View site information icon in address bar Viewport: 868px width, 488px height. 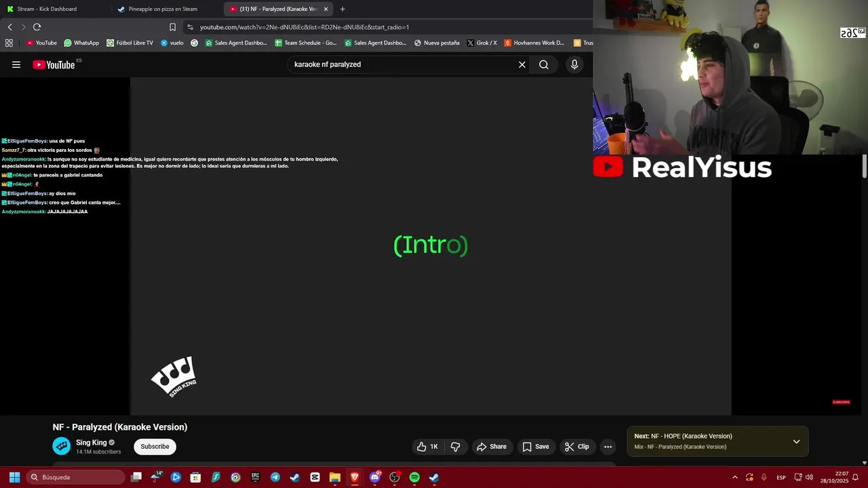pos(190,27)
